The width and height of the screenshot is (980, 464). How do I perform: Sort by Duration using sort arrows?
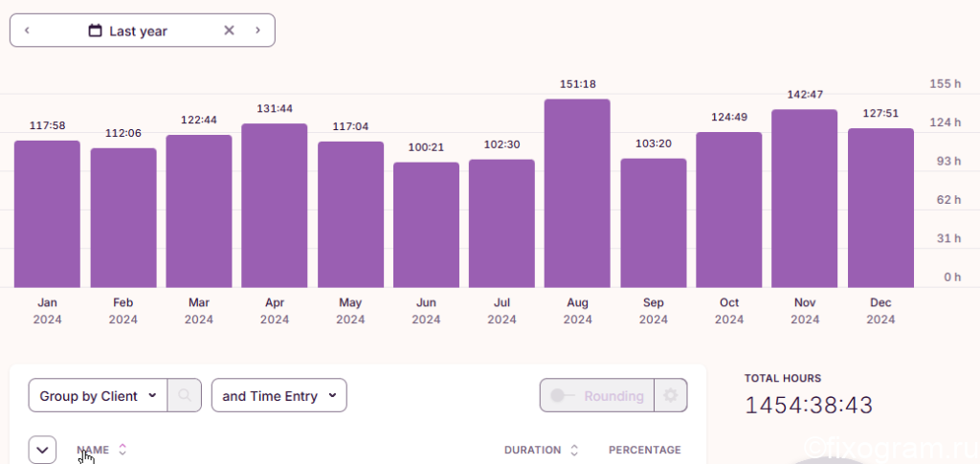point(574,450)
